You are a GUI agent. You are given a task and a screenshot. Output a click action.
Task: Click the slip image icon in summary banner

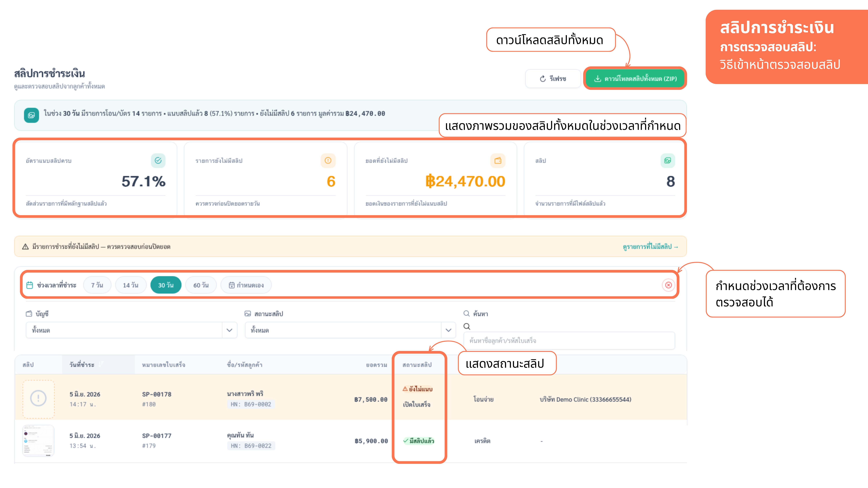(x=31, y=115)
